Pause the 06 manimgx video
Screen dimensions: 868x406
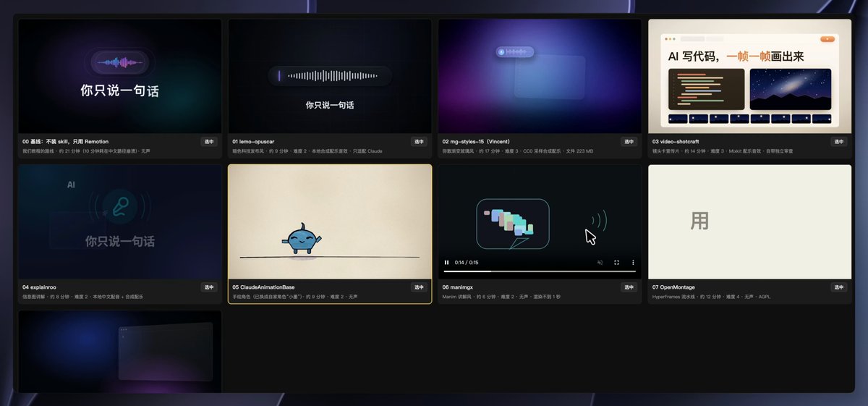point(446,262)
